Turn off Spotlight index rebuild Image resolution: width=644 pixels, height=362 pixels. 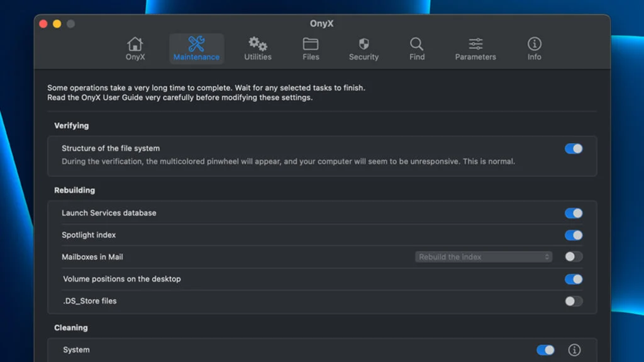coord(574,235)
